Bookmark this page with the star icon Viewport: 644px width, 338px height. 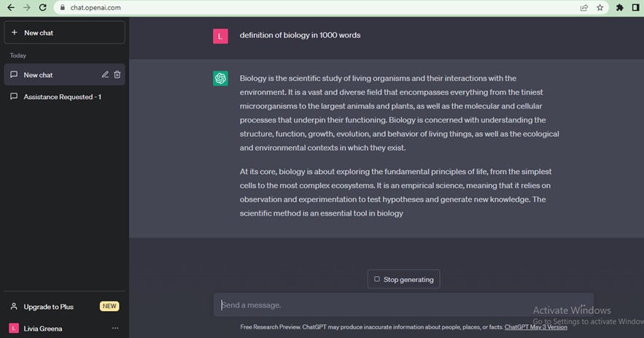(x=600, y=8)
